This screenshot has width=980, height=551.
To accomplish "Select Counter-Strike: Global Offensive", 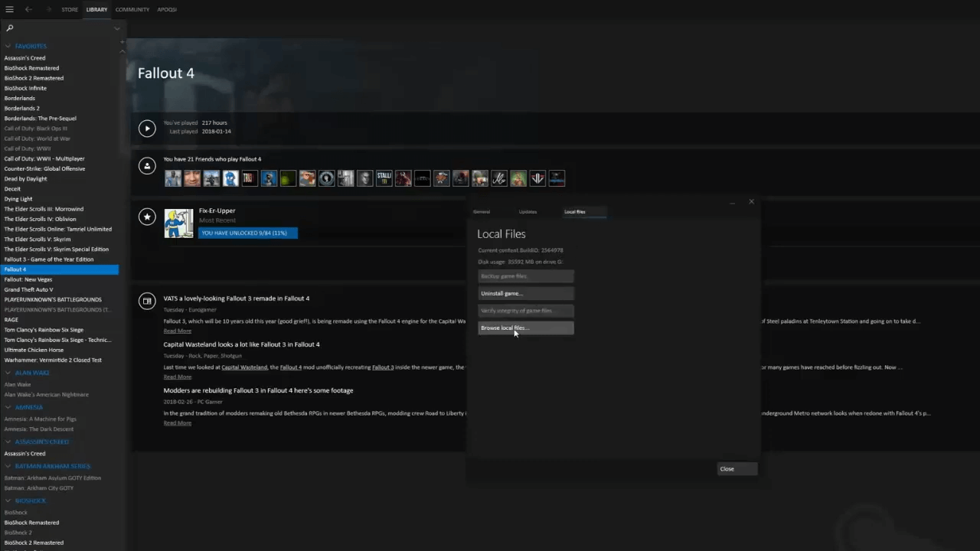I will tap(44, 168).
